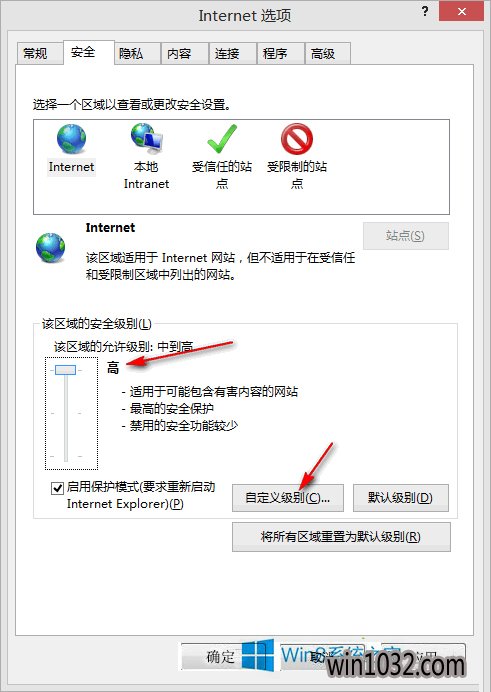
Task: Open the 高级 tab
Action: (x=323, y=53)
